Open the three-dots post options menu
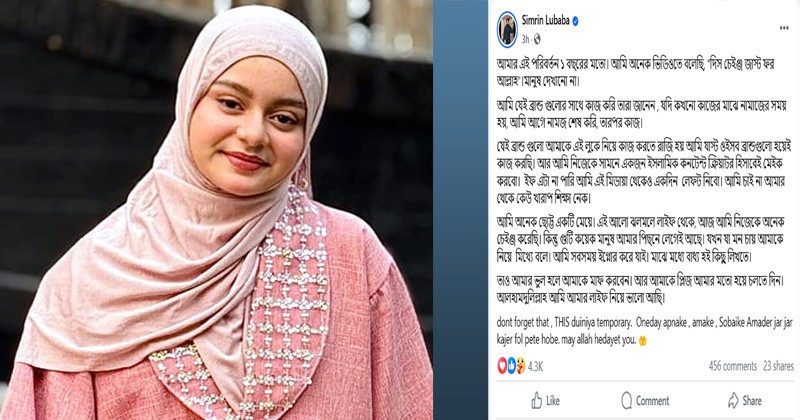Viewport: 800px width, 420px height. click(x=784, y=28)
